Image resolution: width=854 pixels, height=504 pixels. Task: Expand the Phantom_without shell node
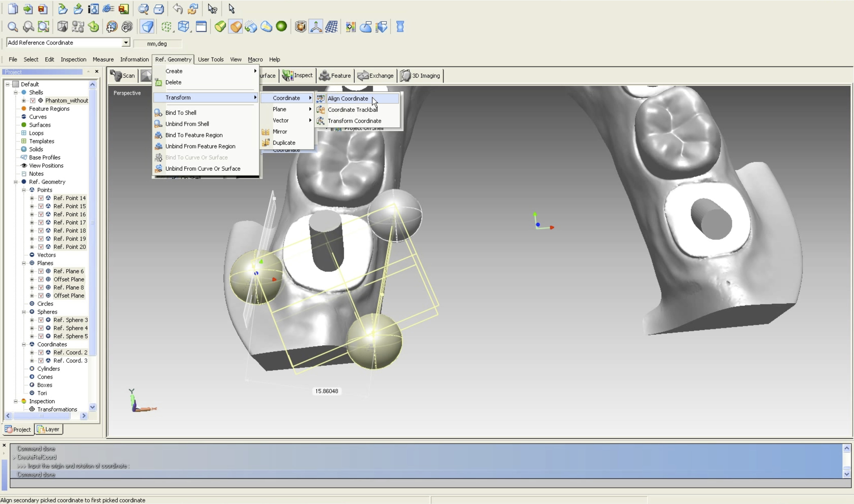click(24, 101)
